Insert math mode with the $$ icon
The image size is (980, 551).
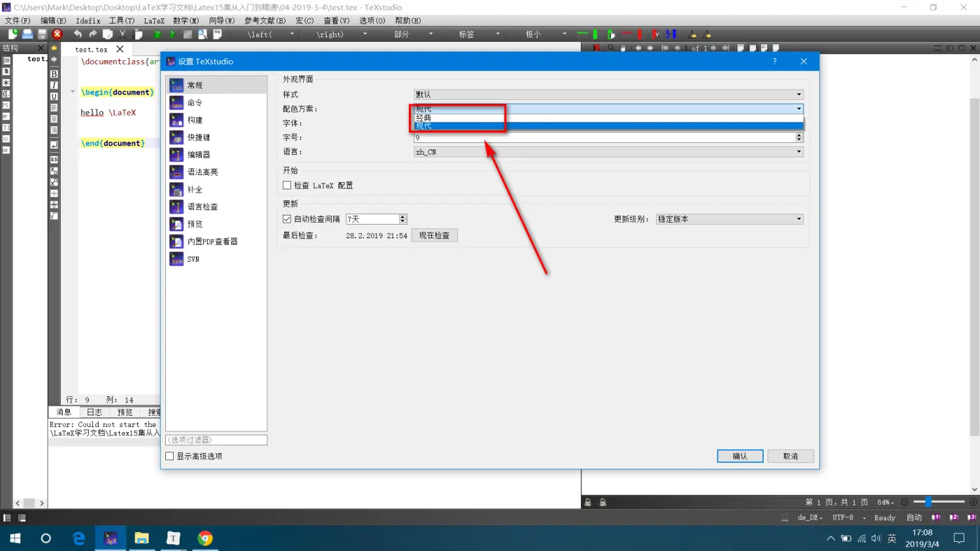point(54,159)
